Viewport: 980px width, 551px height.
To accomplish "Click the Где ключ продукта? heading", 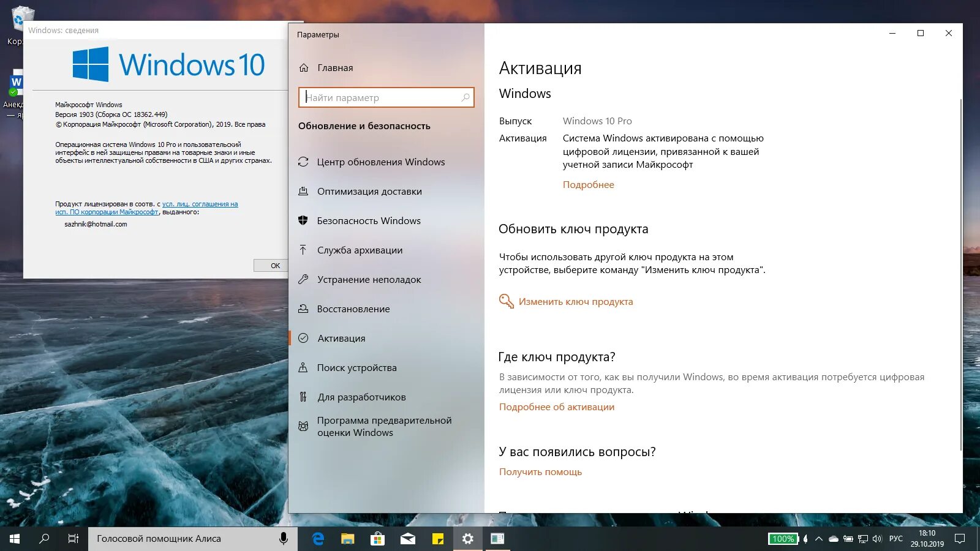I will click(557, 357).
